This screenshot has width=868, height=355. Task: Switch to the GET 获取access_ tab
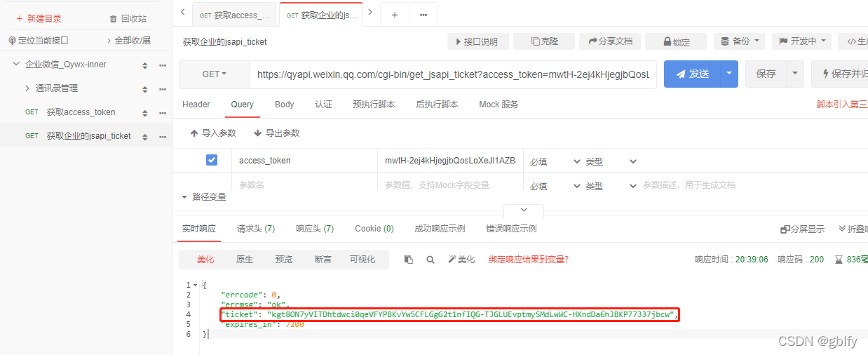235,15
